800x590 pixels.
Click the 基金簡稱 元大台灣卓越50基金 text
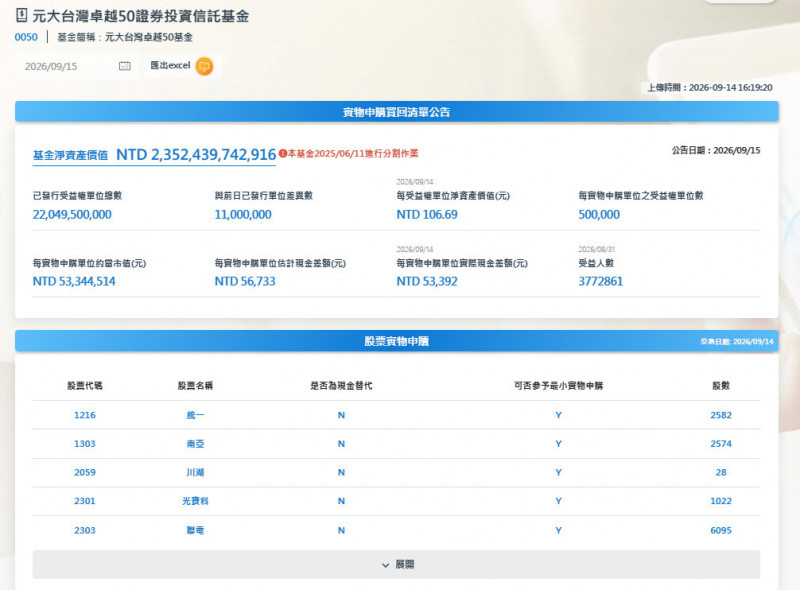125,37
